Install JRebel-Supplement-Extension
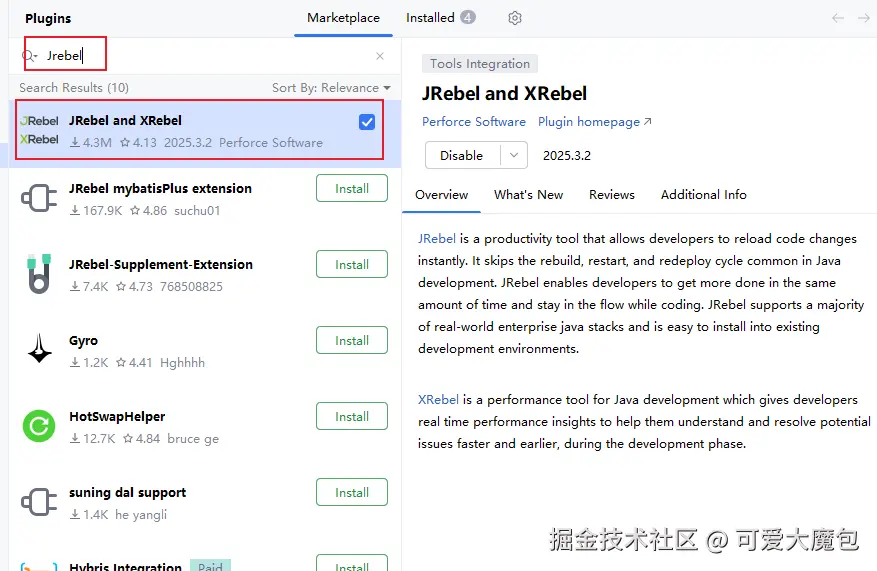 (x=352, y=265)
